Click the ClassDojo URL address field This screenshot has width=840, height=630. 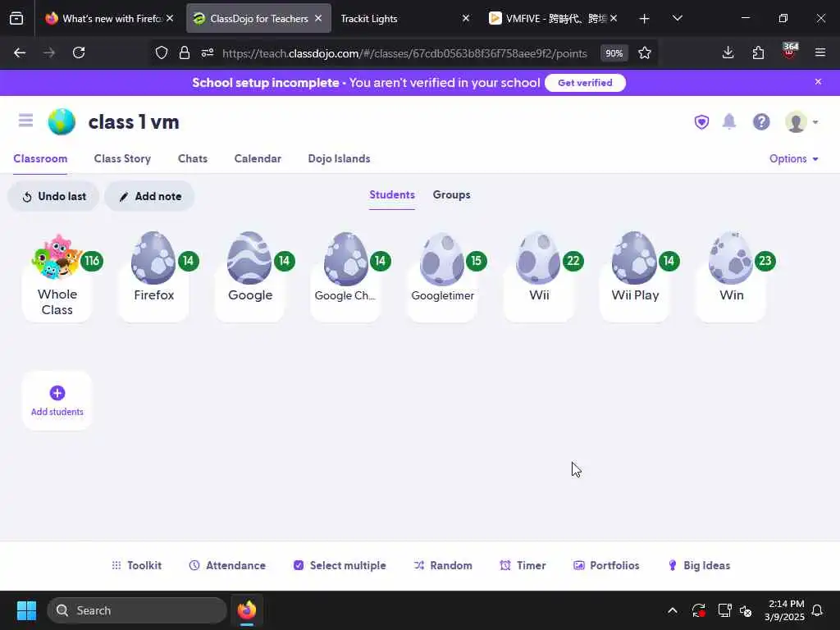pos(404,53)
